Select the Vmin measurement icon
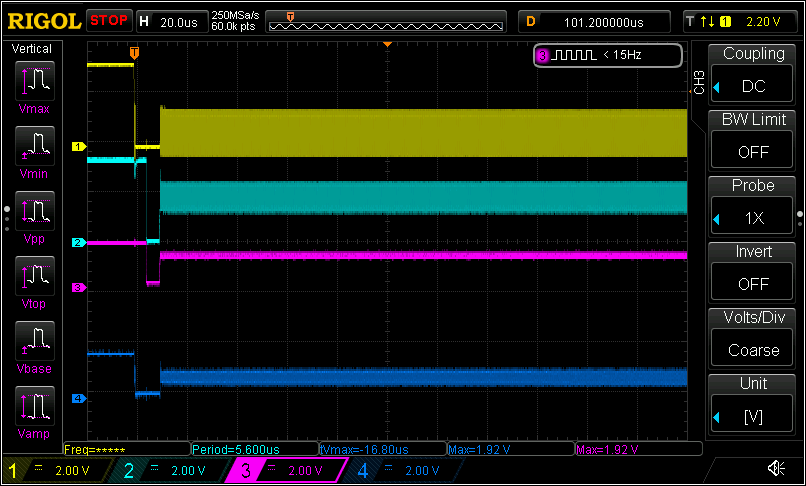806x486 pixels. 35,147
